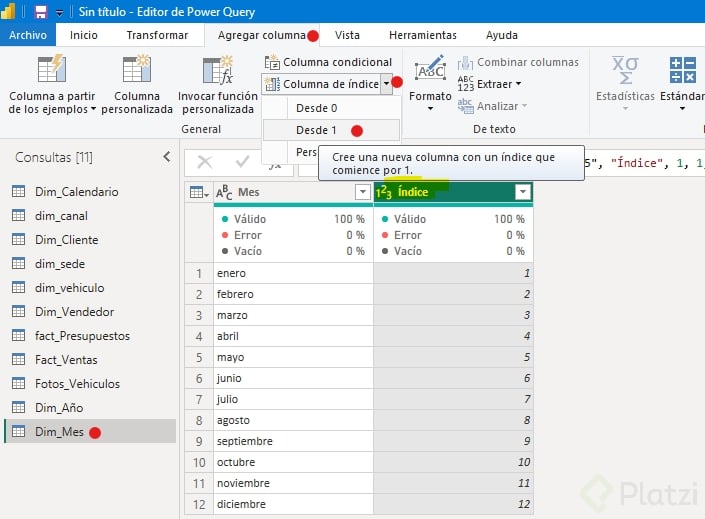Click the formula bar cancel X icon

coord(205,162)
